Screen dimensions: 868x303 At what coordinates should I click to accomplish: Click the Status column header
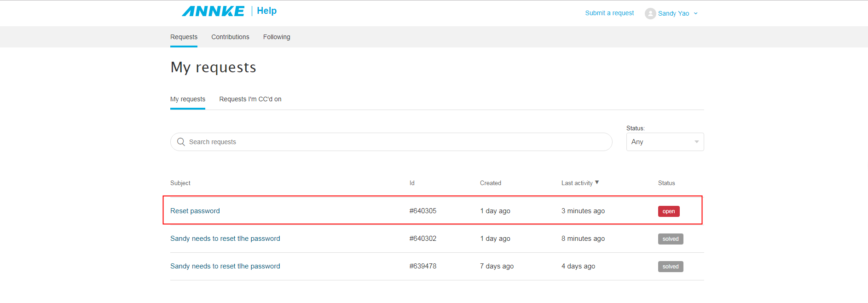click(x=666, y=183)
